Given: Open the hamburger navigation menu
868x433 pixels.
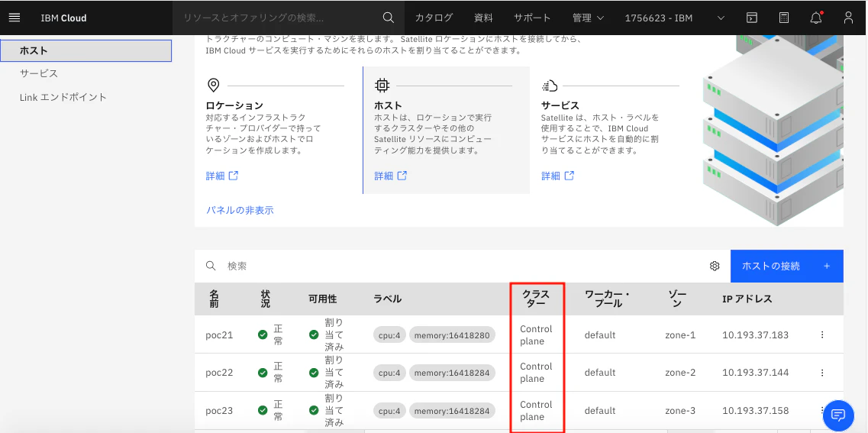Looking at the screenshot, I should point(15,18).
